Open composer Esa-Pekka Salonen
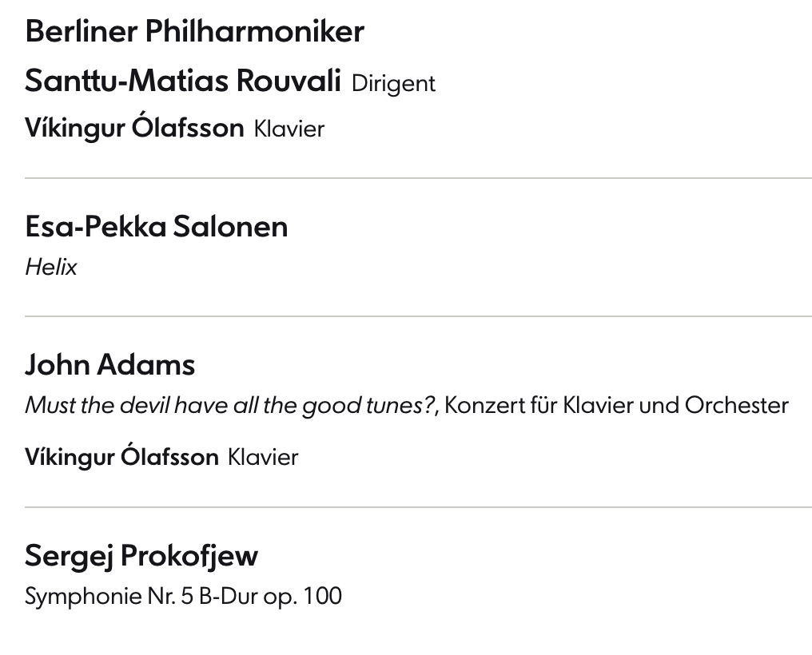The image size is (812, 655). 157,227
